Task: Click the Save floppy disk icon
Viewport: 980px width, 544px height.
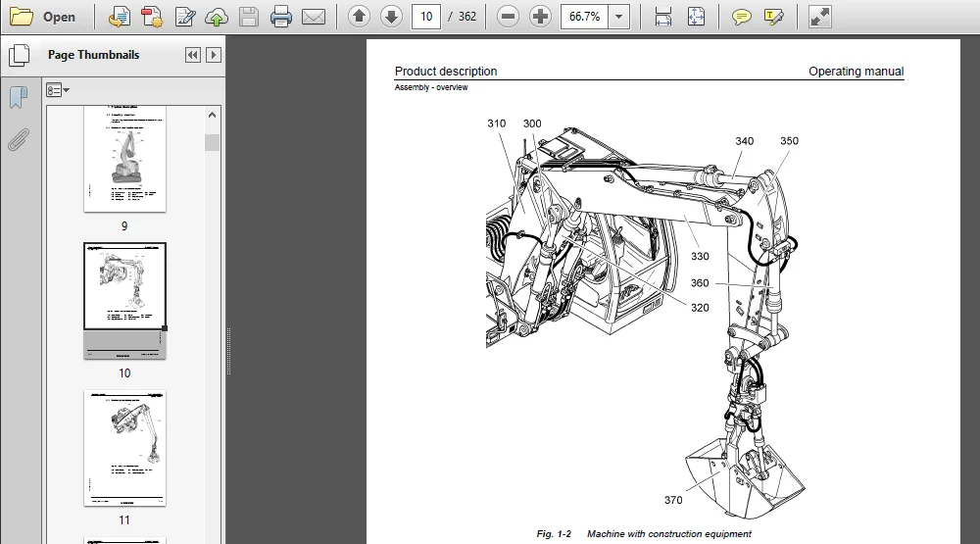Action: pos(249,17)
